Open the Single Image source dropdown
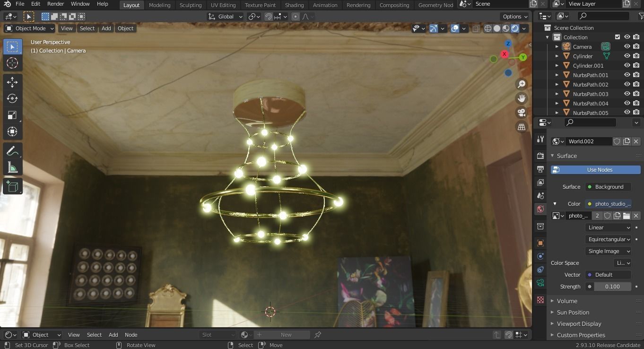Screen dimensions: 644x349 tap(608, 251)
